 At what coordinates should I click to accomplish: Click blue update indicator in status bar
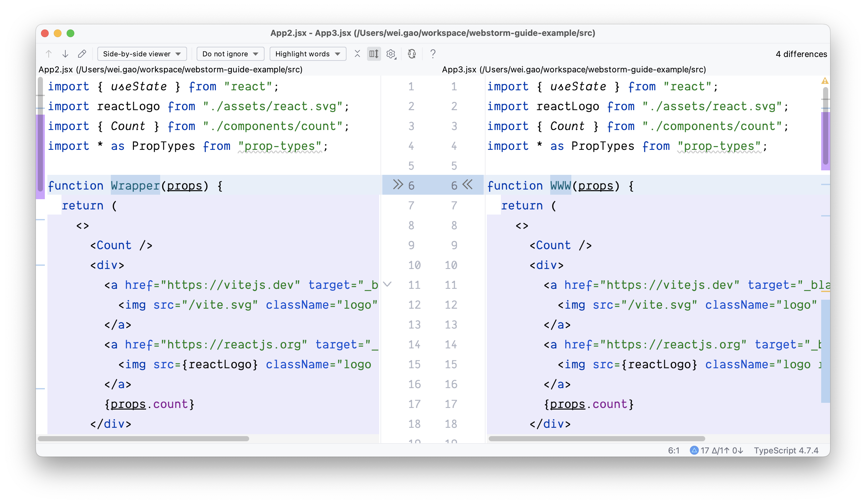694,450
